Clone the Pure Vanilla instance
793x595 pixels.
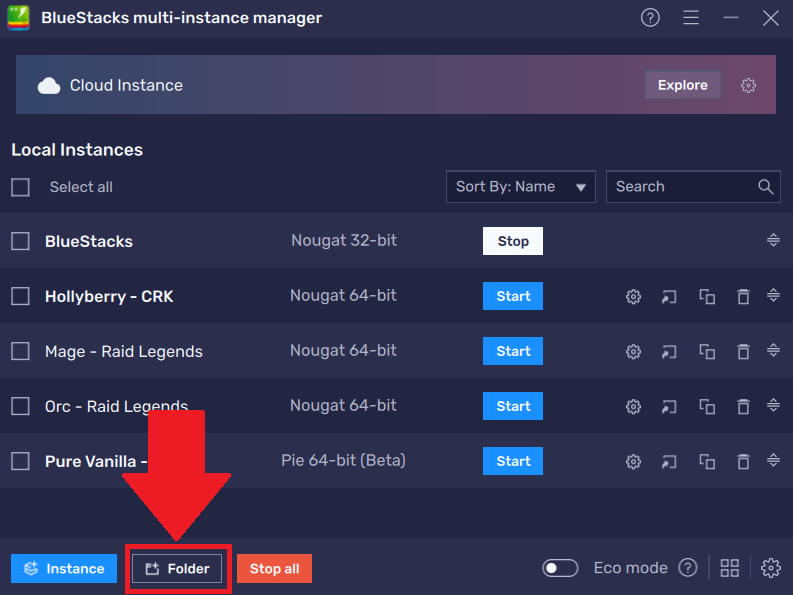pos(707,462)
